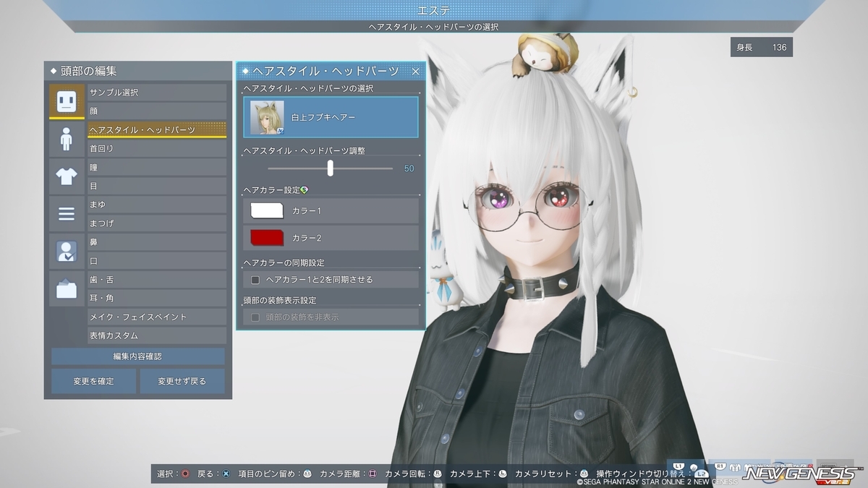
Task: Open the folder category icon in sidebar
Action: [67, 289]
